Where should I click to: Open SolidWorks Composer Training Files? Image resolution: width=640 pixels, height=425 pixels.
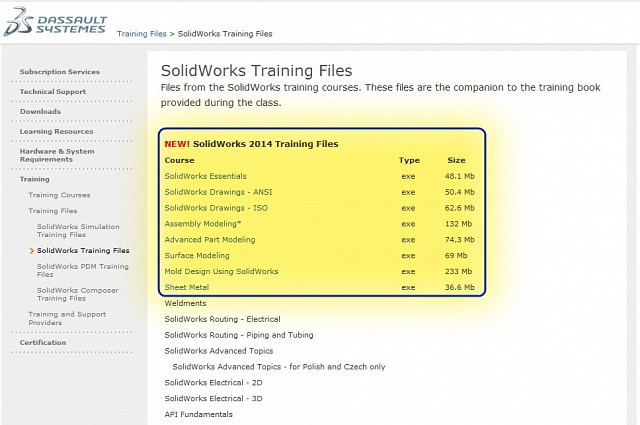pyautogui.click(x=78, y=294)
